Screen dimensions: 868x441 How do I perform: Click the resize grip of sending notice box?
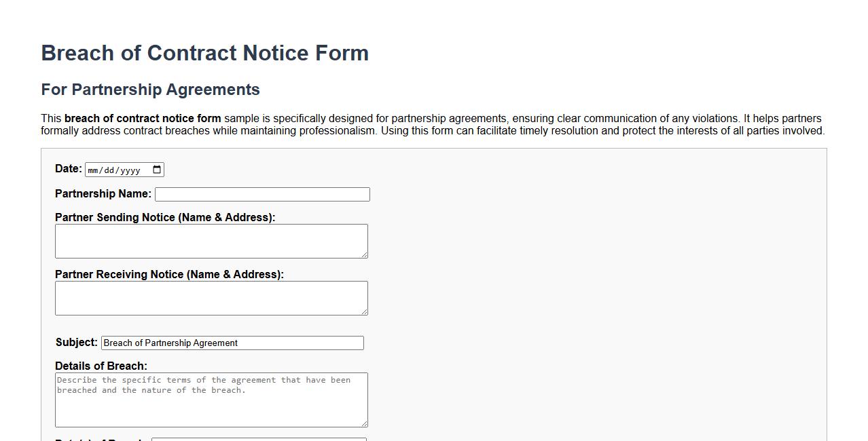(x=365, y=256)
